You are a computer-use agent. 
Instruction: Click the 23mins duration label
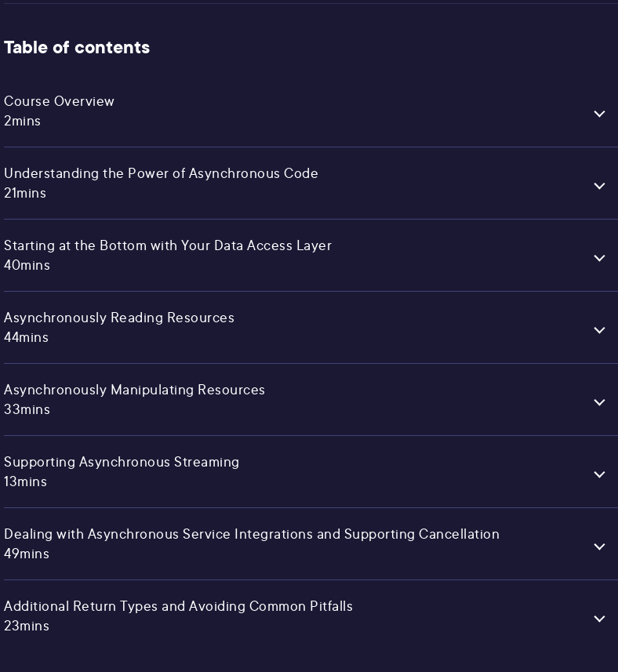point(27,626)
